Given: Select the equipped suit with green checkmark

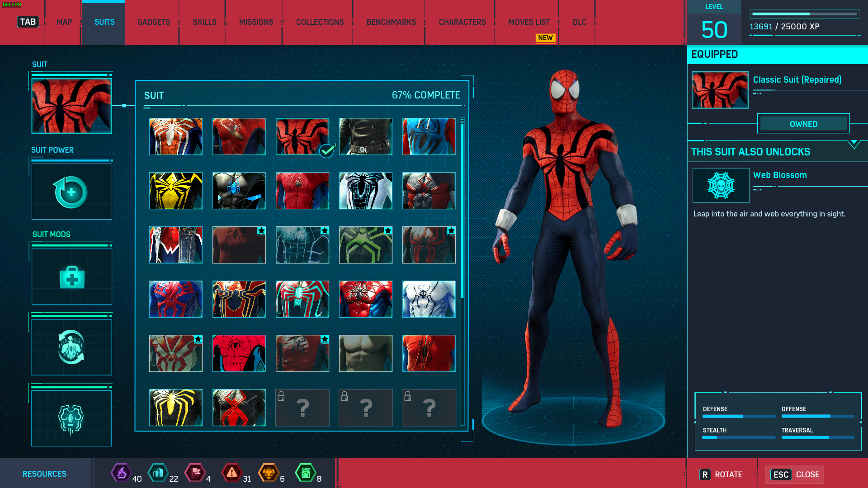Looking at the screenshot, I should 302,136.
